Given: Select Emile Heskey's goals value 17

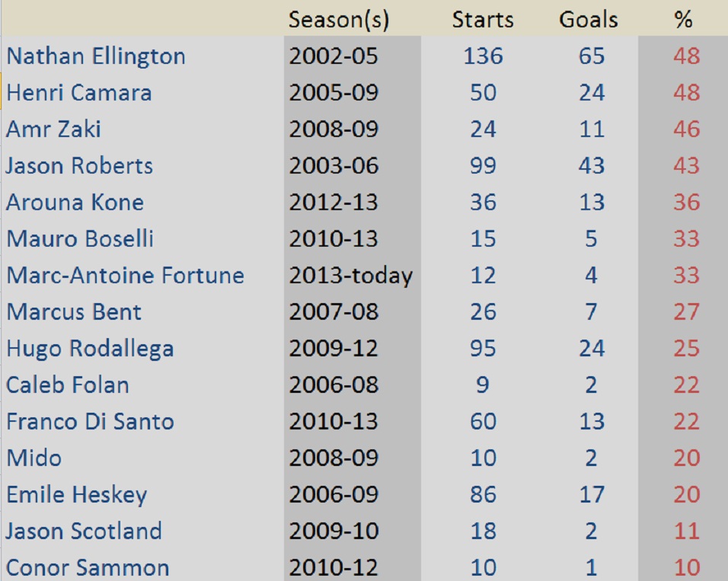Looking at the screenshot, I should coord(591,494).
